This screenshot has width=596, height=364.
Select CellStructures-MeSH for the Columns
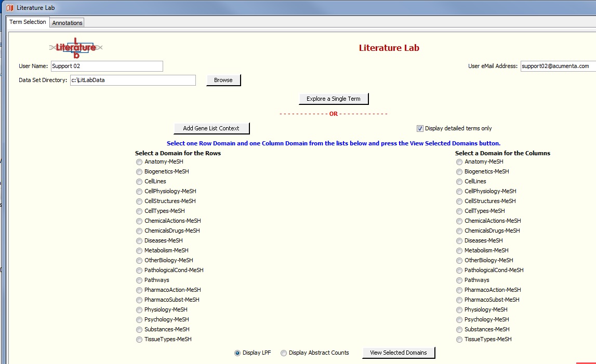[x=459, y=201]
